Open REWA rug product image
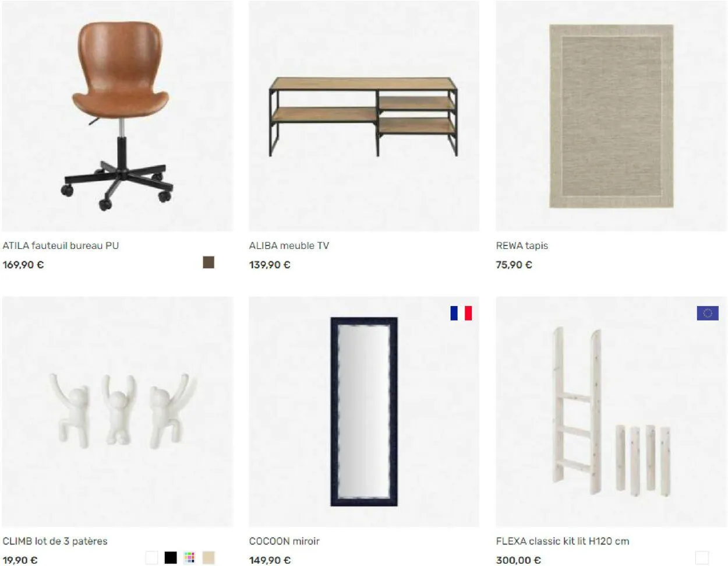This screenshot has height=566, width=728. click(611, 116)
